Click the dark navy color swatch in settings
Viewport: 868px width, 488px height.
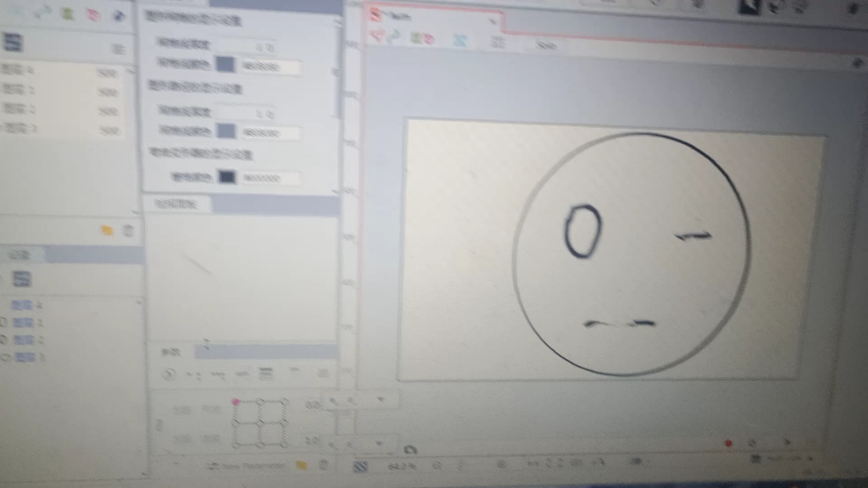tap(226, 177)
